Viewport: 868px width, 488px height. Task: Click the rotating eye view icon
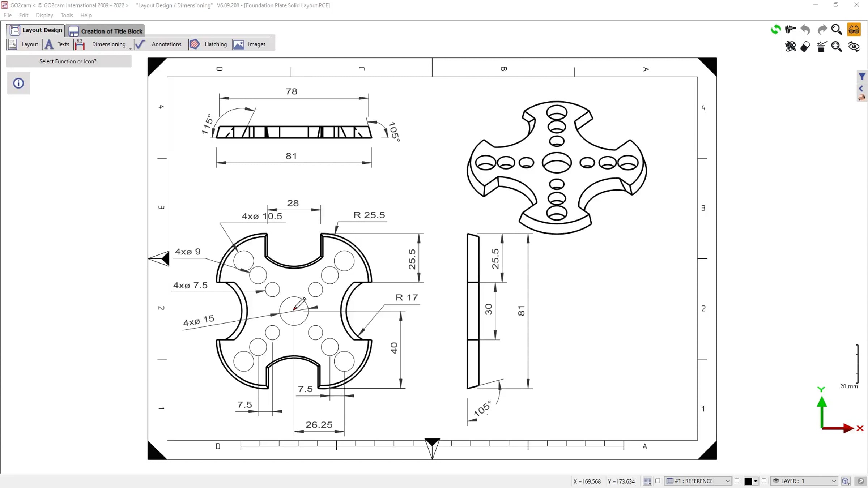pos(854,46)
